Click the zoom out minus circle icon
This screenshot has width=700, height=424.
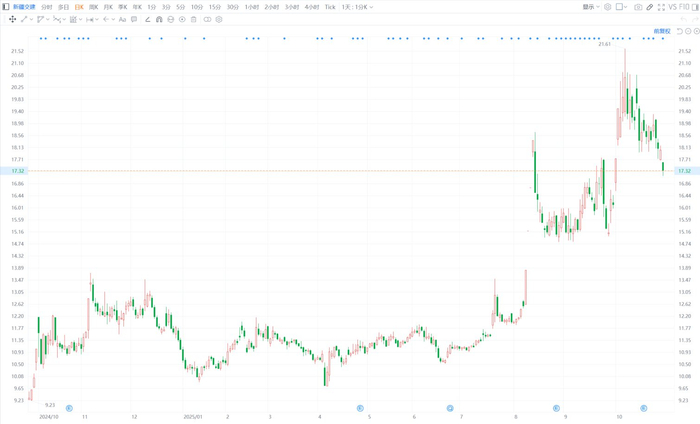click(x=688, y=31)
